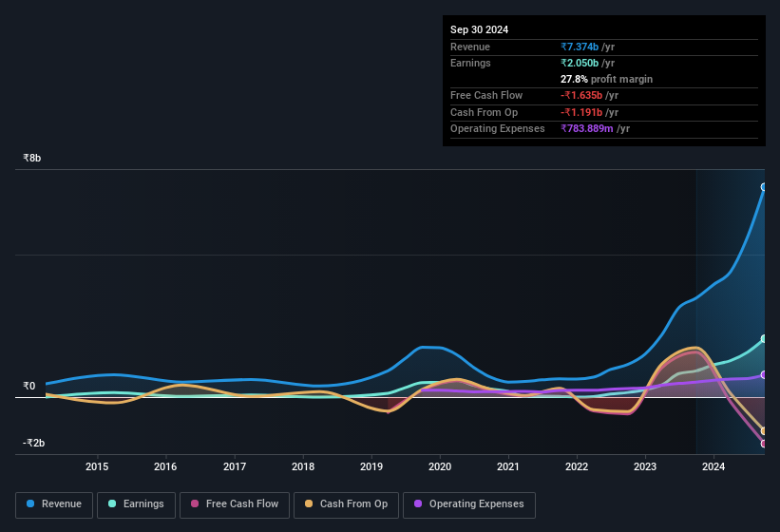Select the Operating Expenses endpoint marker
This screenshot has width=780, height=532.
[x=764, y=375]
